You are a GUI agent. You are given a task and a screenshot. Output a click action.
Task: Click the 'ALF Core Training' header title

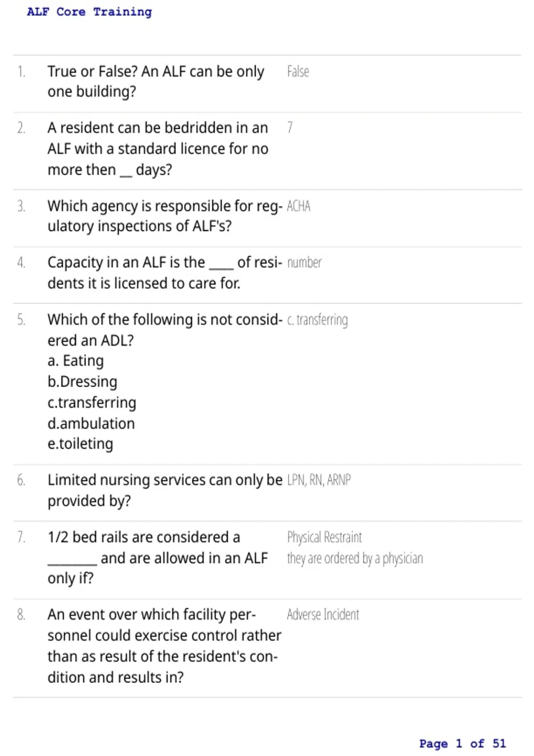point(89,12)
